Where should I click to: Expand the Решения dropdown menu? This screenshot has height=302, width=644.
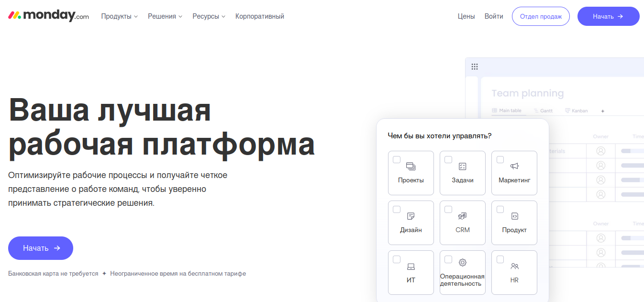(165, 16)
